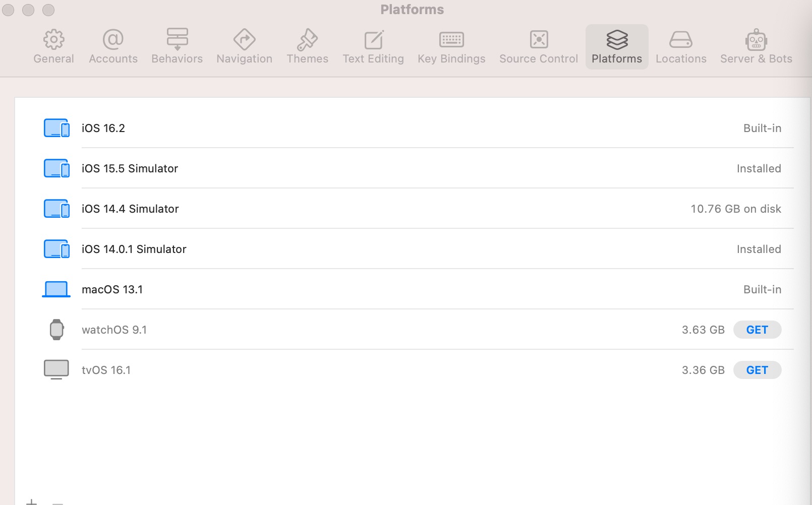Open the Source Control icon
Viewport: 812px width, 505px height.
click(x=539, y=39)
